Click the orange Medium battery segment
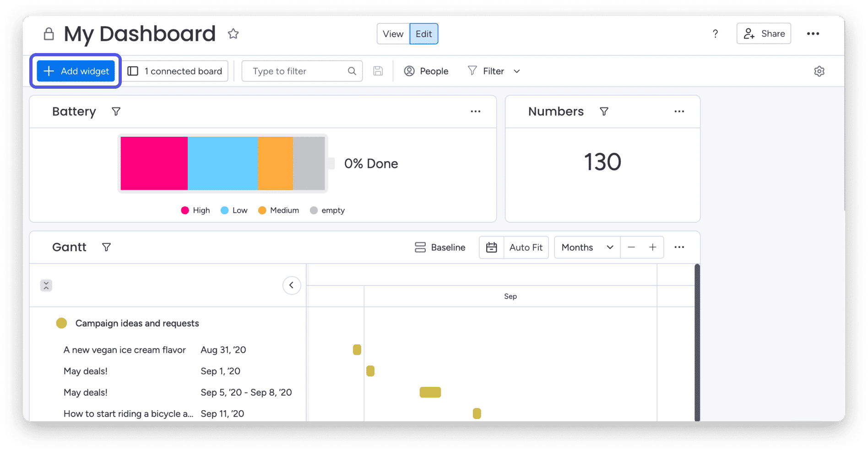This screenshot has width=868, height=451. click(275, 163)
